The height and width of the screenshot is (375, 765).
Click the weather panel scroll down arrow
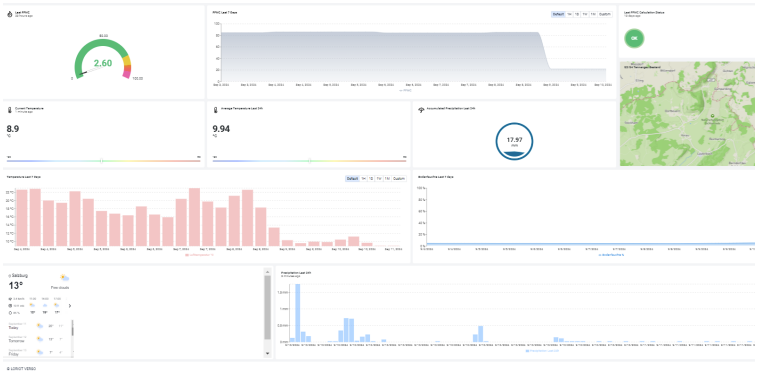tap(267, 353)
